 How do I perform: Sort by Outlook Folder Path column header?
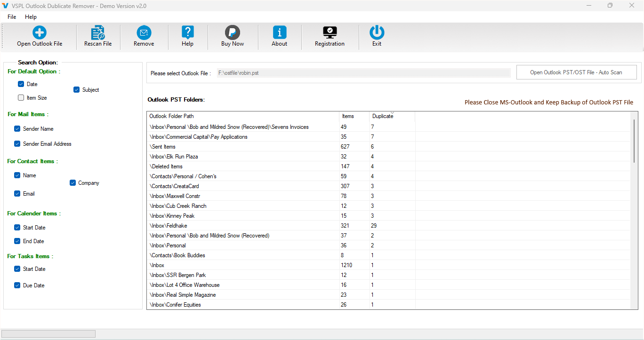243,116
